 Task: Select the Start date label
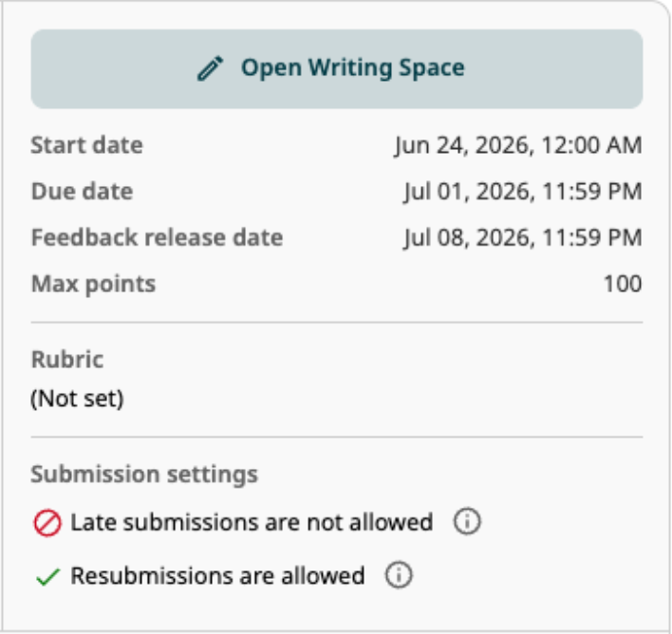(x=86, y=145)
